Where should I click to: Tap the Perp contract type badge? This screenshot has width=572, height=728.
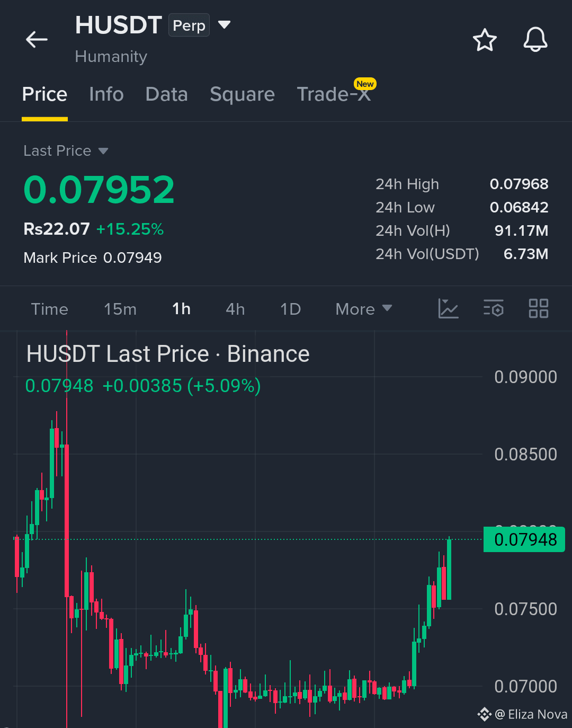coord(189,25)
